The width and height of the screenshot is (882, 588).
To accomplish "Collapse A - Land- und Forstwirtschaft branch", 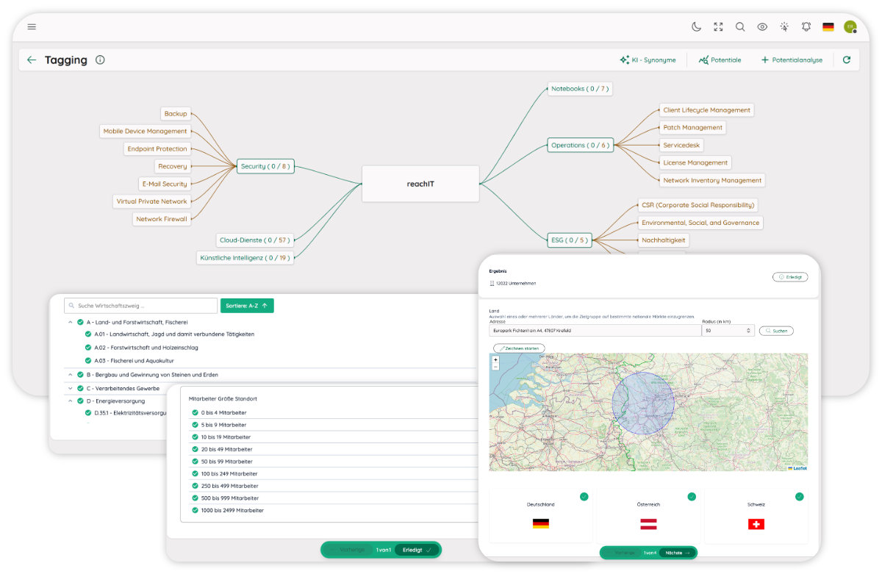I will click(x=71, y=322).
